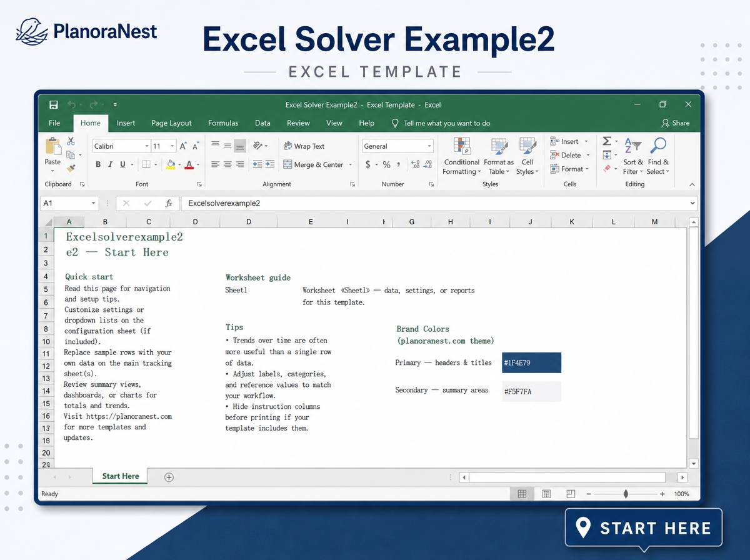Toggle bottom align button

[x=240, y=146]
